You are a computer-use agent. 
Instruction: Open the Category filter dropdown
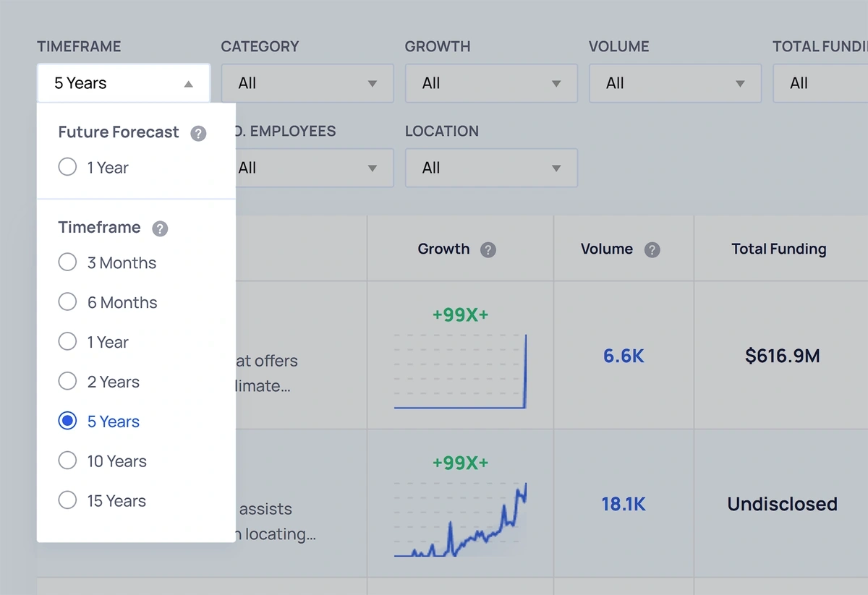(307, 83)
